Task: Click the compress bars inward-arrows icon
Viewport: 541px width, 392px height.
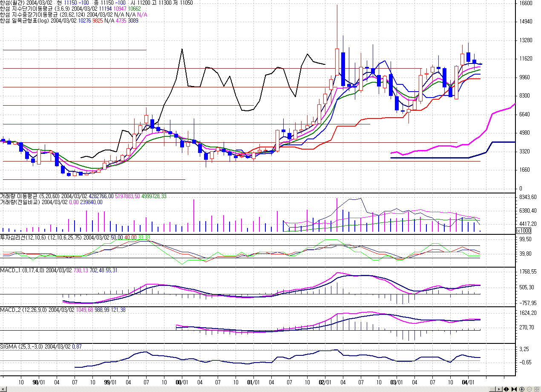Action: 514,389
